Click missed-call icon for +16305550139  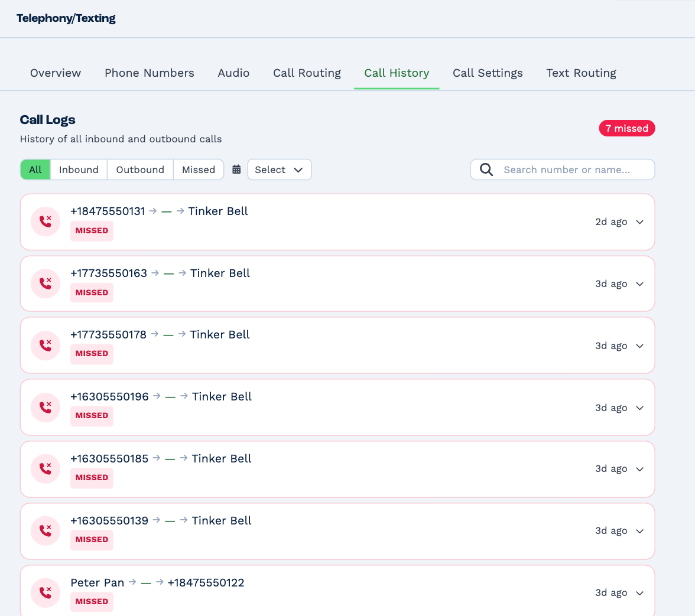tap(45, 530)
